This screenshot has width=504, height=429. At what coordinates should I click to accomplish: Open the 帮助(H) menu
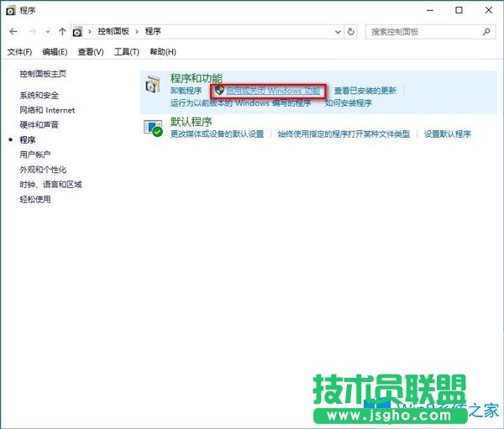[163, 52]
